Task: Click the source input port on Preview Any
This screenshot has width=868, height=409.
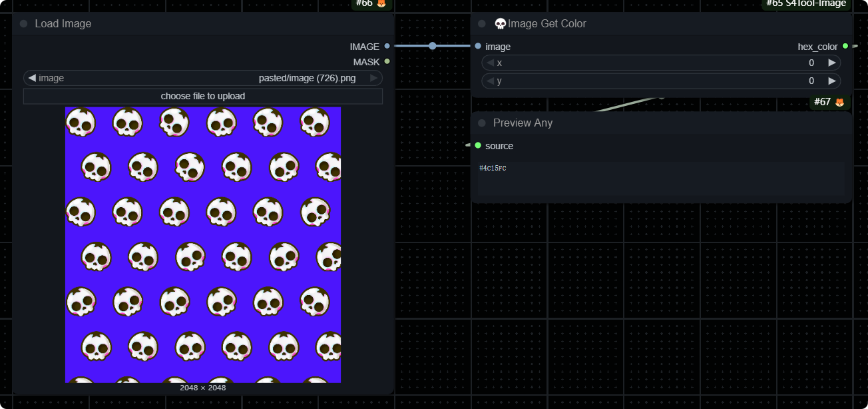Action: point(478,145)
